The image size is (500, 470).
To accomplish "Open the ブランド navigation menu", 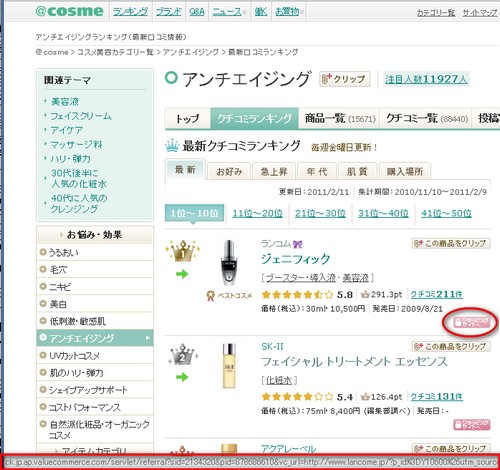I will pyautogui.click(x=169, y=12).
